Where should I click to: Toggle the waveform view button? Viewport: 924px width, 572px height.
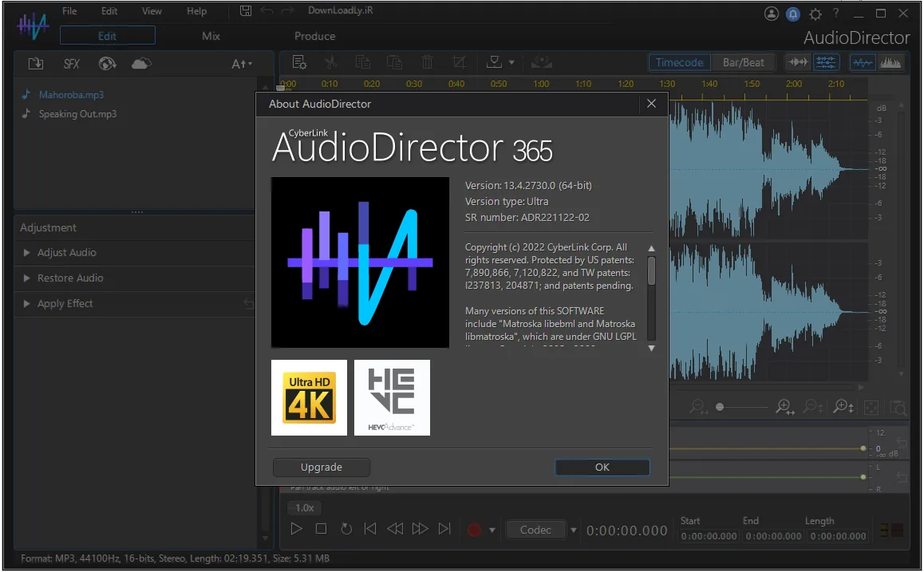(862, 62)
